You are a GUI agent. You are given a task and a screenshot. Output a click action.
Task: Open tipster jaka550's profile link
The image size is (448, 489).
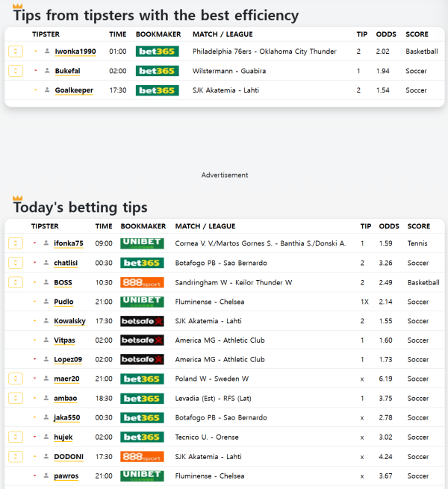(x=66, y=418)
